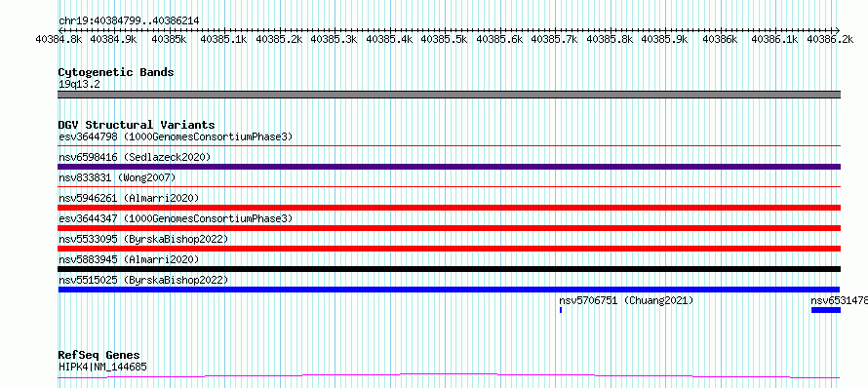868x388 pixels.
Task: Click the nsv5706751 (Chuang2021) label
Action: click(x=626, y=300)
